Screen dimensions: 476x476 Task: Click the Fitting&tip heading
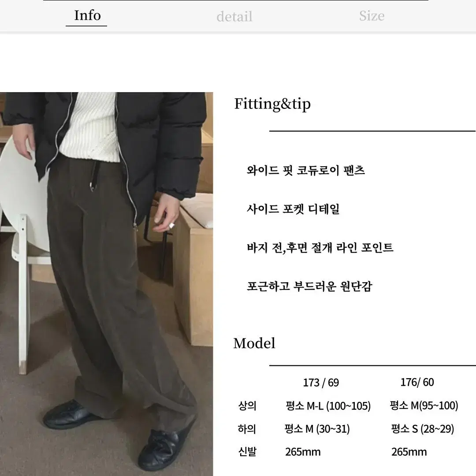(272, 104)
